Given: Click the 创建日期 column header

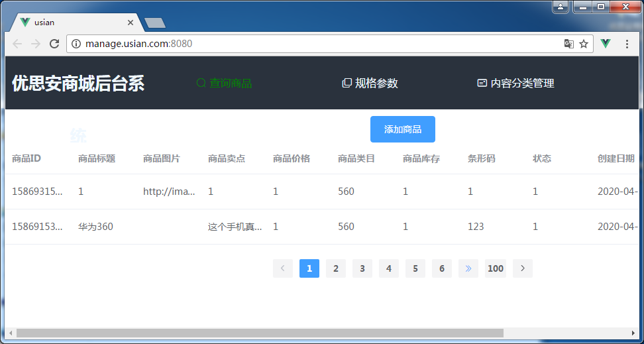Looking at the screenshot, I should click(x=616, y=158).
